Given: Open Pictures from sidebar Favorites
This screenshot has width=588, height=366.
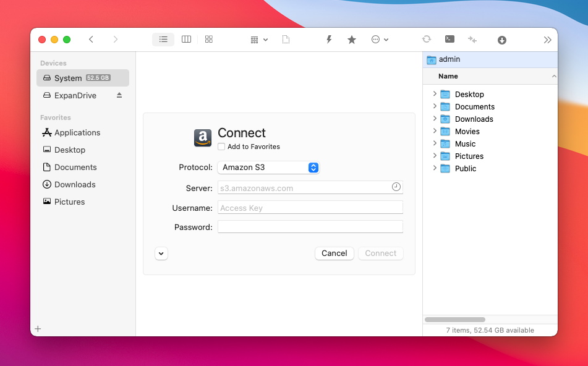Looking at the screenshot, I should (x=83, y=202).
